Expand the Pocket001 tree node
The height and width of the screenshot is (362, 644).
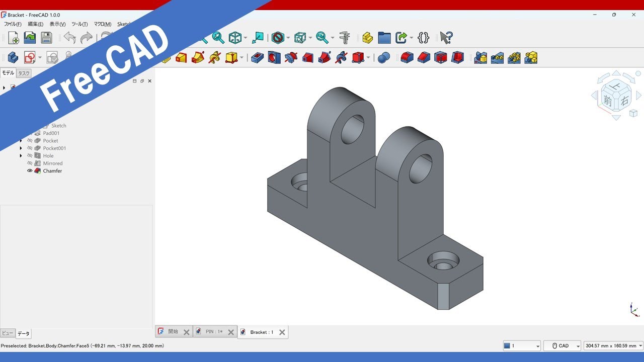(21, 148)
